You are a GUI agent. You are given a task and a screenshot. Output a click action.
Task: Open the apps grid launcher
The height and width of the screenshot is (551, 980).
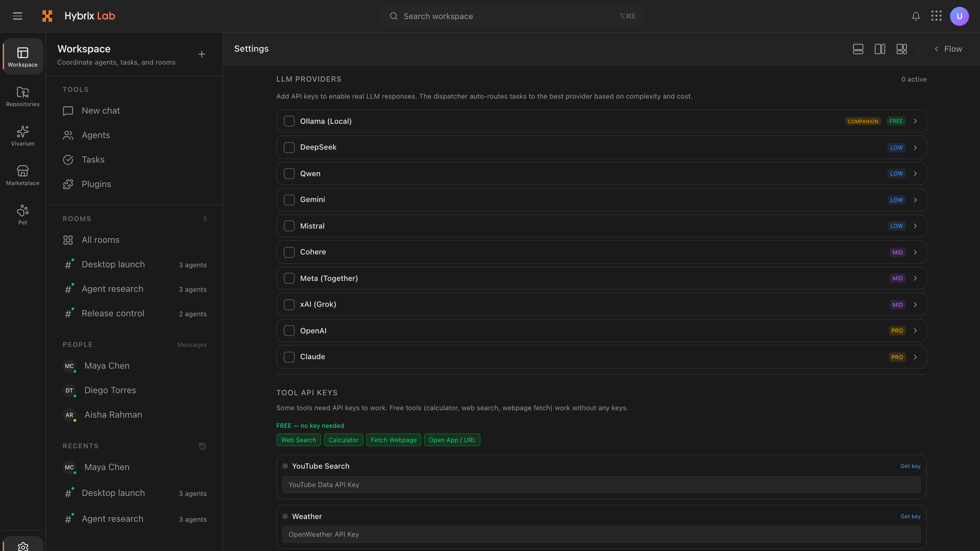936,16
